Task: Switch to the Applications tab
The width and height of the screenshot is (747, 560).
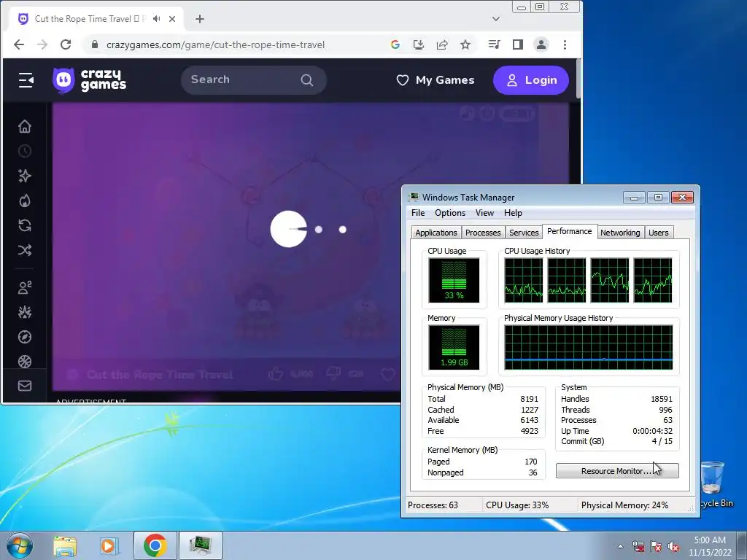Action: click(x=436, y=233)
